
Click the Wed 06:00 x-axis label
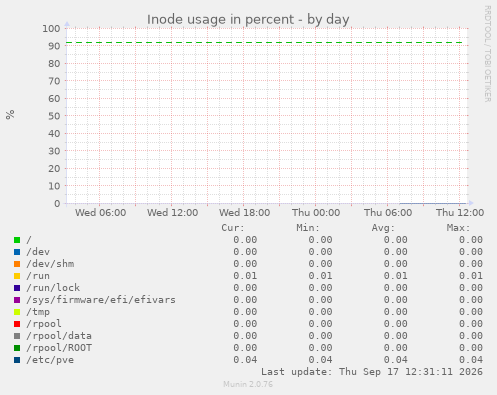tap(100, 213)
